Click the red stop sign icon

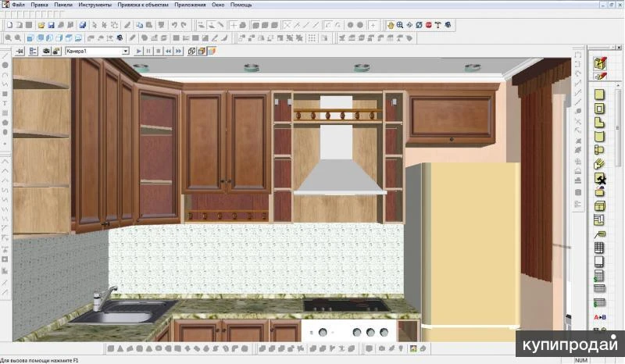(428, 25)
